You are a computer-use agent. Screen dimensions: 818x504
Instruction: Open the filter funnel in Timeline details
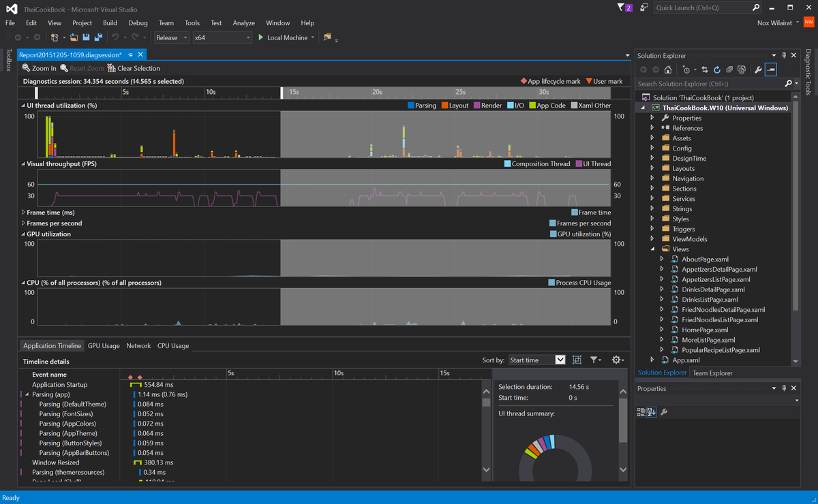click(x=595, y=360)
